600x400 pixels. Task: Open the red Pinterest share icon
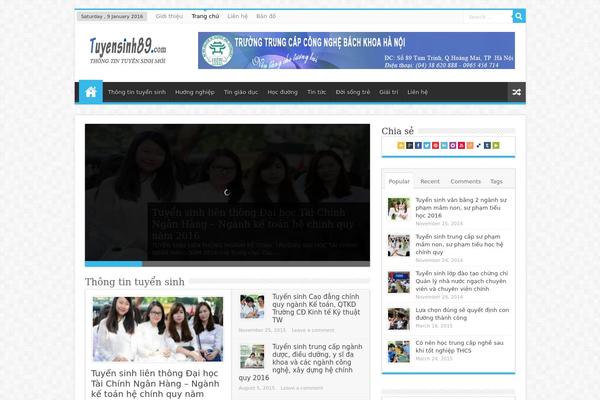(x=435, y=145)
